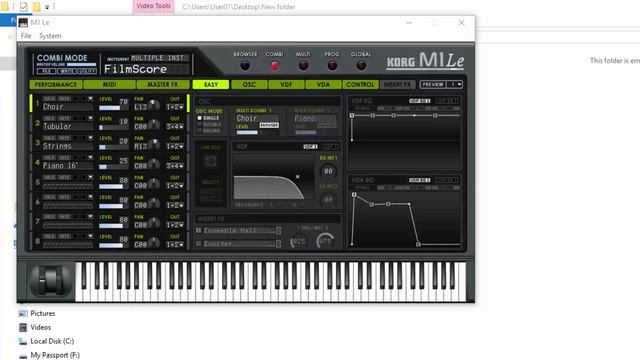The height and width of the screenshot is (360, 640).
Task: Switch to the OSC tab
Action: [249, 84]
